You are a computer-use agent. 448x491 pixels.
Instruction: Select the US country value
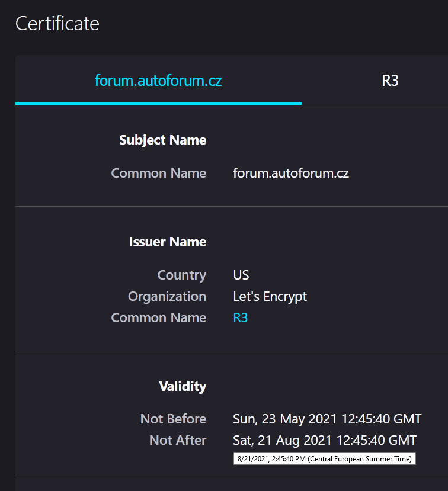[x=241, y=275]
